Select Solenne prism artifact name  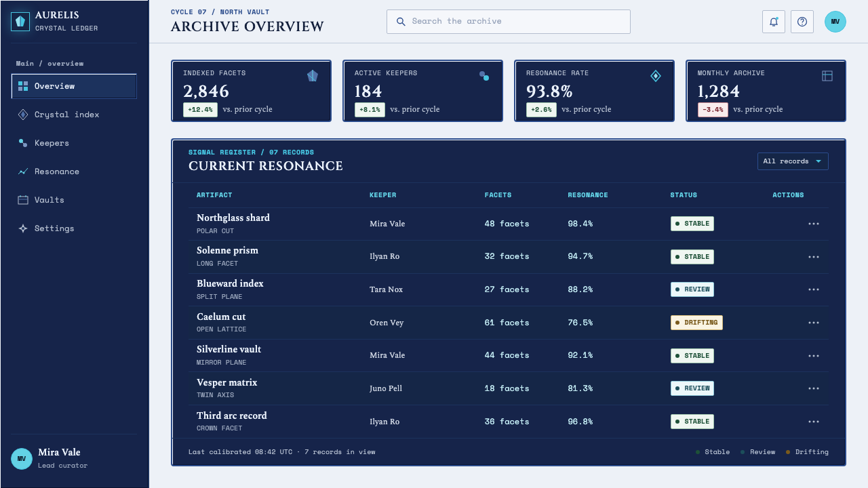pyautogui.click(x=227, y=251)
